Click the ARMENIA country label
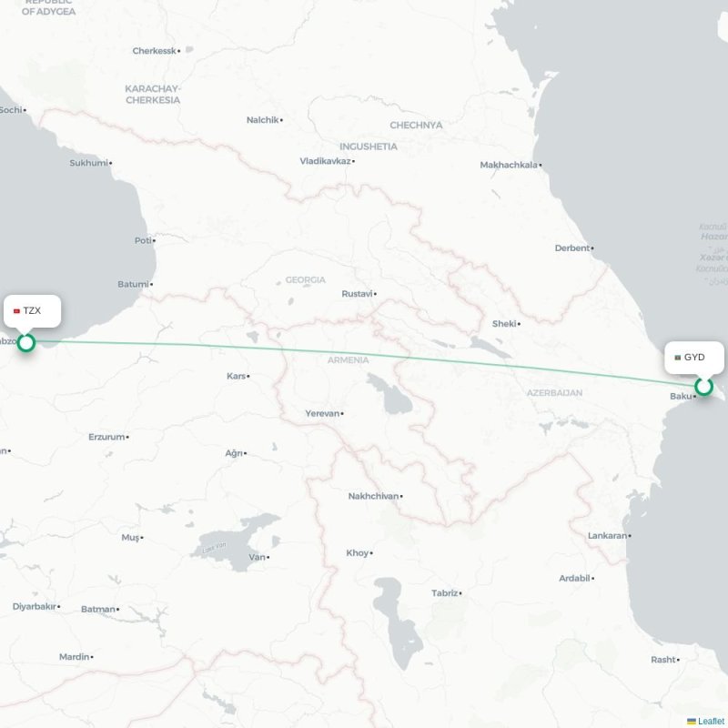 click(349, 360)
